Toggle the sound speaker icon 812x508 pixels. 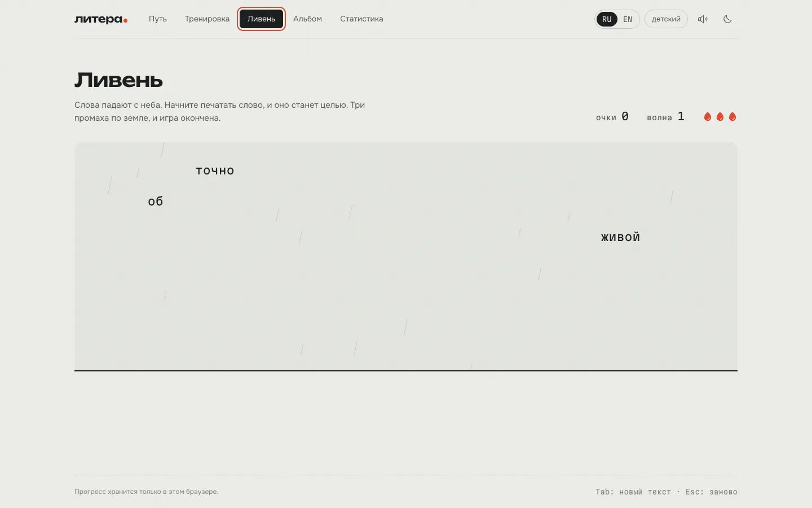[x=703, y=19]
